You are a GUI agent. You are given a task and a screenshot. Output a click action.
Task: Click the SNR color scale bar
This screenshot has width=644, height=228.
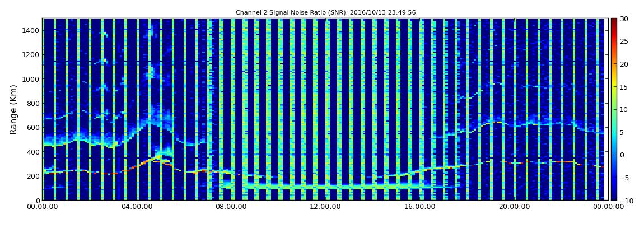614,109
